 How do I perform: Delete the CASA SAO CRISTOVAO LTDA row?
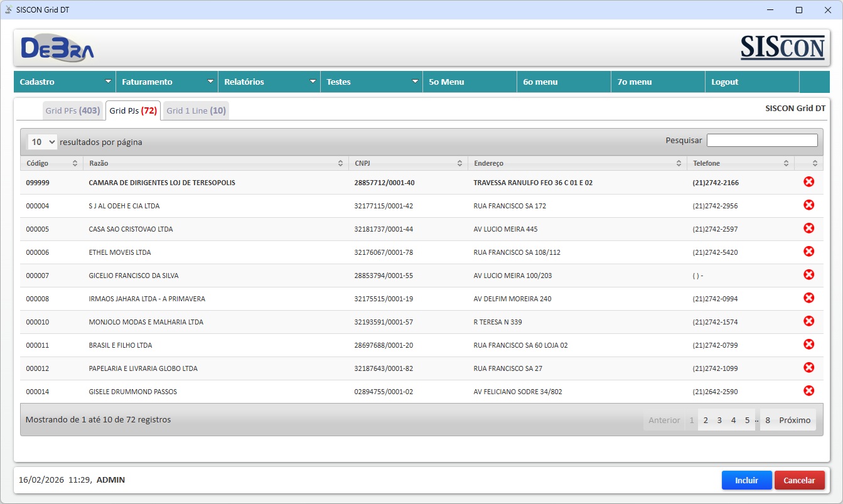click(808, 228)
